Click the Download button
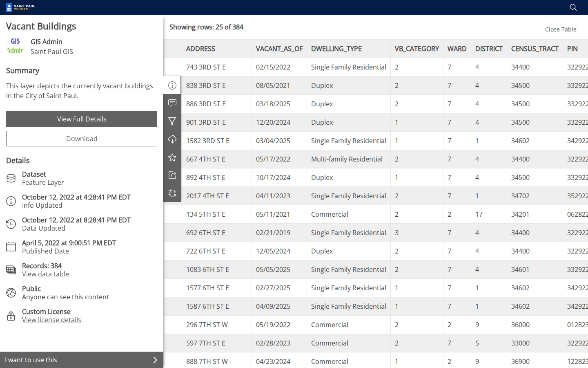This screenshot has width=588, height=368. coord(82,139)
